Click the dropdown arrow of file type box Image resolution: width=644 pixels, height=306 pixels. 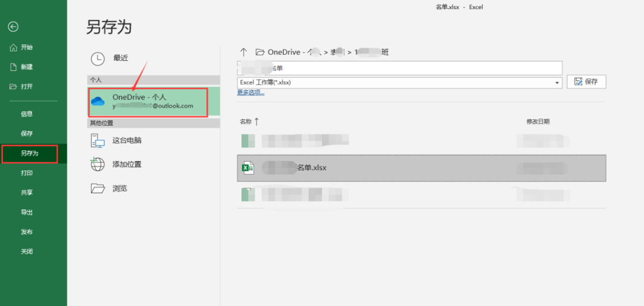[557, 82]
